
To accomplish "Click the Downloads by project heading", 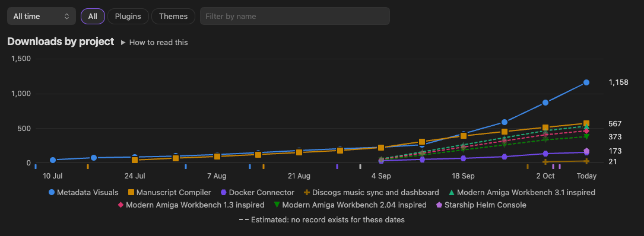I will point(61,42).
